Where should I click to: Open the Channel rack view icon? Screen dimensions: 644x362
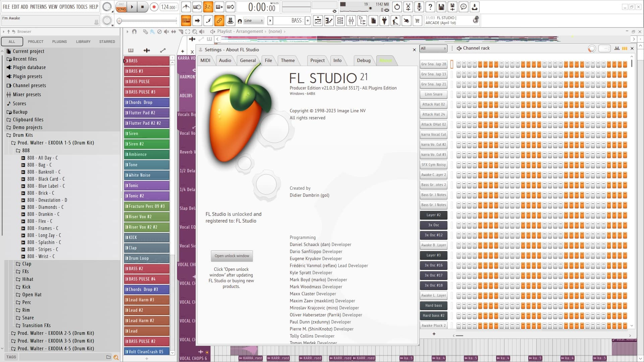[x=340, y=21]
